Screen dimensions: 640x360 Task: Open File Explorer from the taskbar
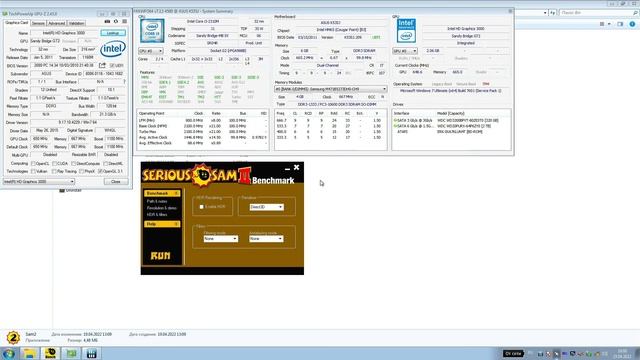click(29, 353)
